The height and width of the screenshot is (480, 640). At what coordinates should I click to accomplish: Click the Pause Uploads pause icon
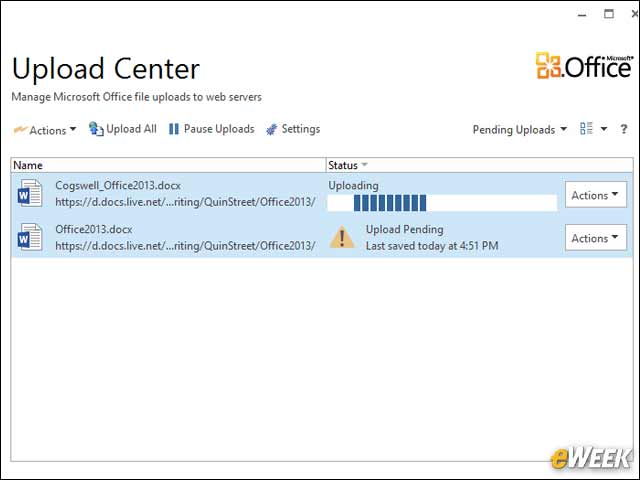(x=174, y=129)
